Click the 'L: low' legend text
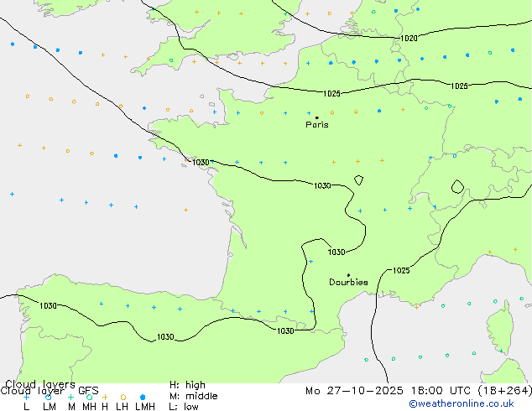Image resolution: width=532 pixels, height=411 pixels. (x=184, y=407)
